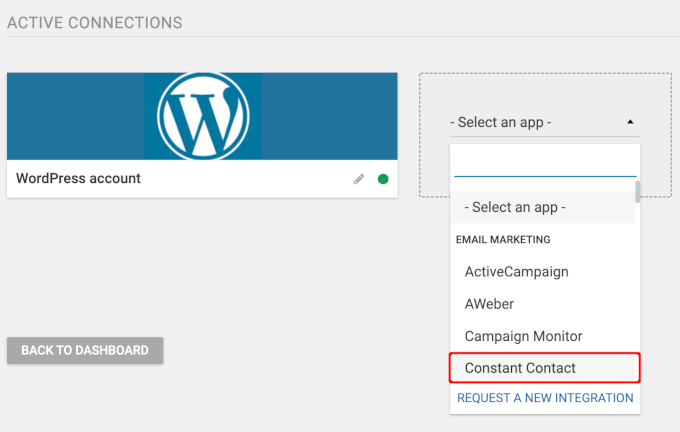Click the WordPress account title text
Image resolution: width=680 pixels, height=432 pixels.
click(79, 179)
